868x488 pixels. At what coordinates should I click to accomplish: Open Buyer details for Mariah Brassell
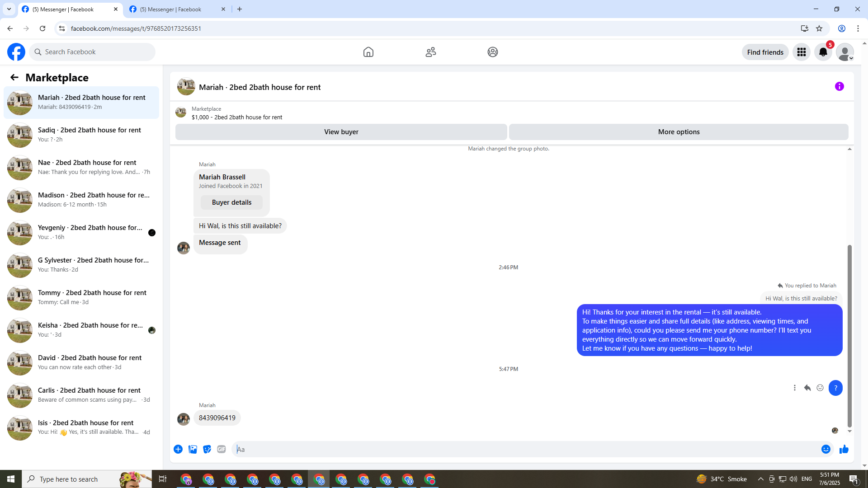231,202
